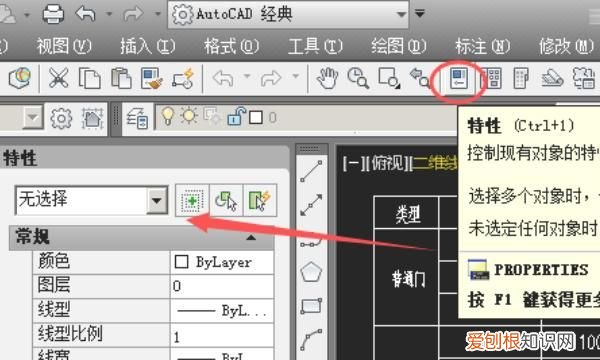The height and width of the screenshot is (360, 600).
Task: Click the Print icon in quick access toolbar
Action: [x=53, y=14]
